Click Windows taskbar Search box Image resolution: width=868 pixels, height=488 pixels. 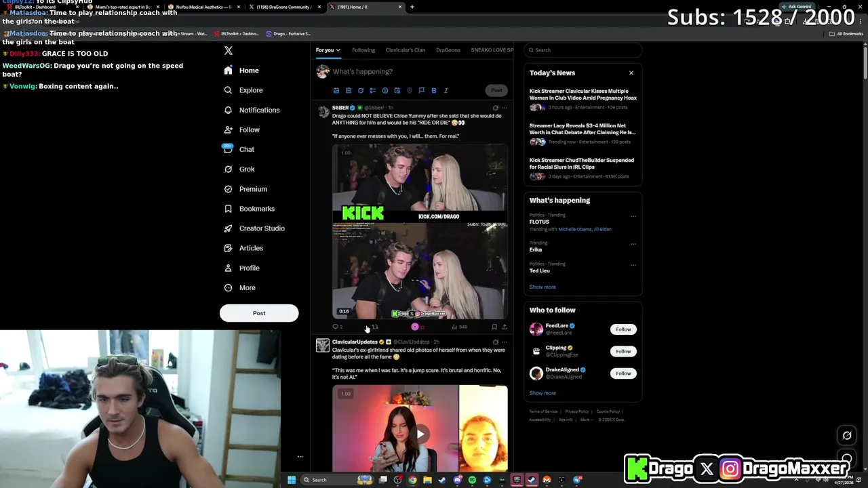pos(336,480)
